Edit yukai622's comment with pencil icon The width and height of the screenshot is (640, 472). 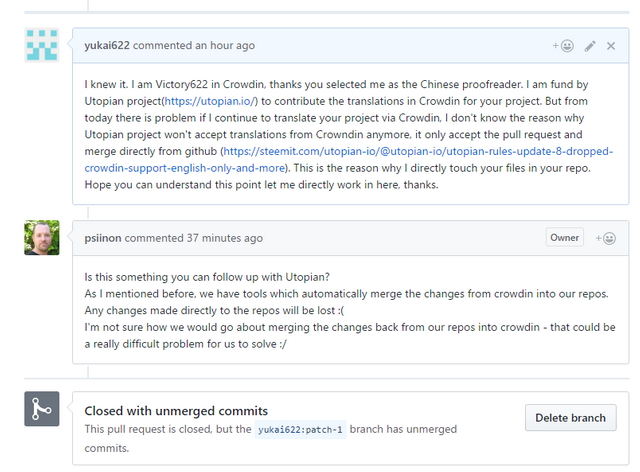coord(590,46)
